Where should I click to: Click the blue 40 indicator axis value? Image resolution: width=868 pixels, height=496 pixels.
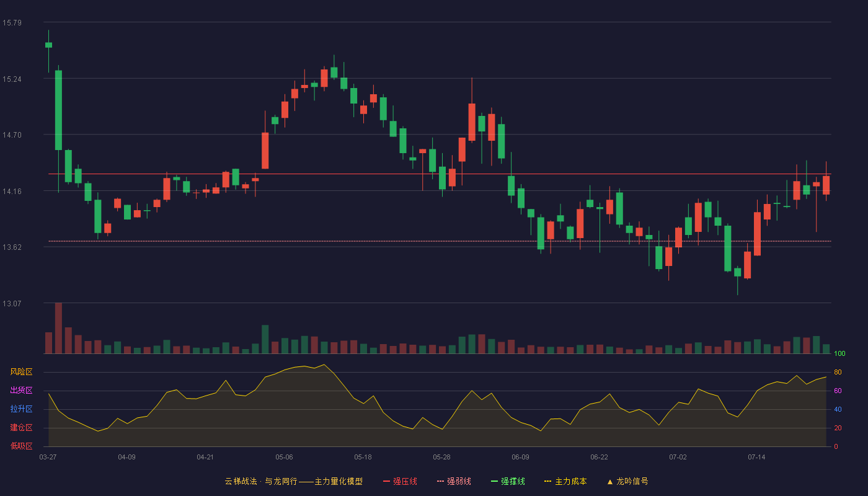point(838,409)
